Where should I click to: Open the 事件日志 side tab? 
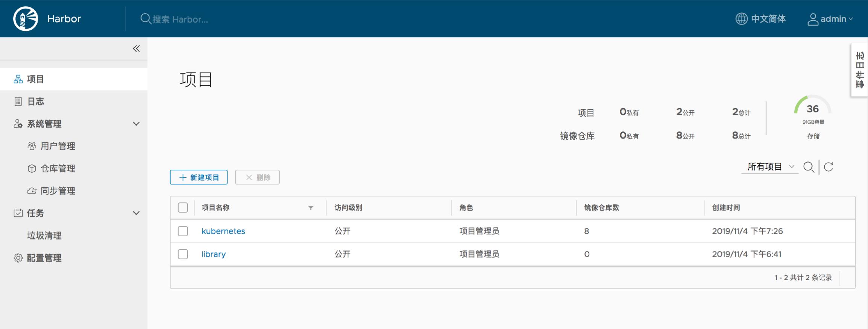pos(860,70)
